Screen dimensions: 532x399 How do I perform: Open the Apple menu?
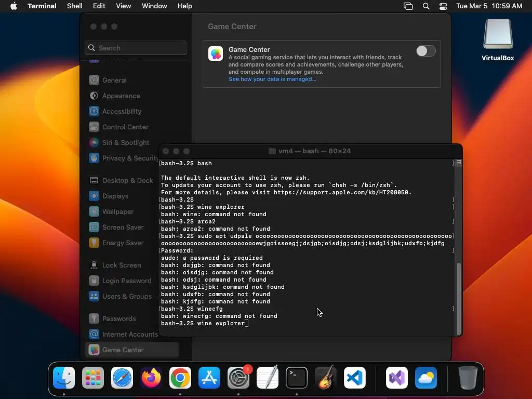coord(14,6)
